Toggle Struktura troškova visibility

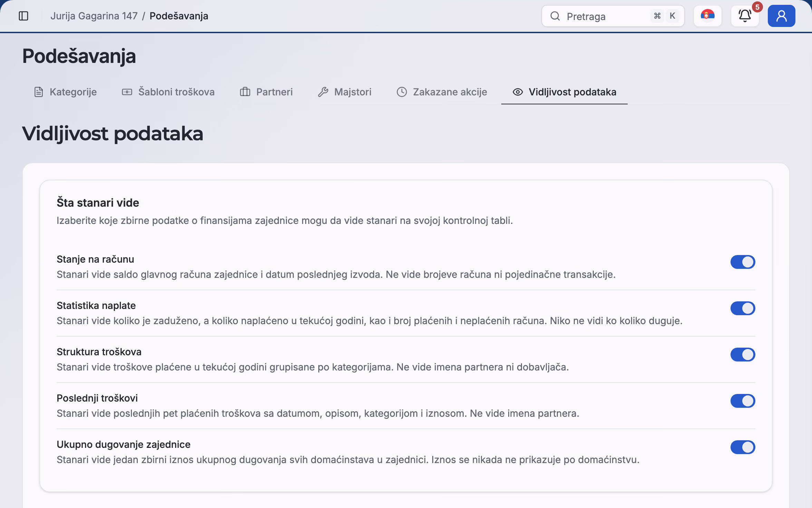tap(743, 355)
